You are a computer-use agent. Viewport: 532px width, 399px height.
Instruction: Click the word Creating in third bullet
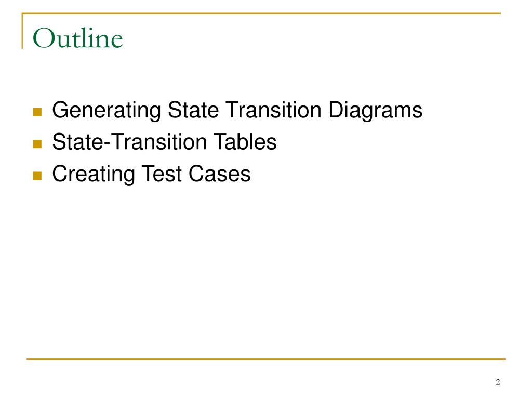94,175
